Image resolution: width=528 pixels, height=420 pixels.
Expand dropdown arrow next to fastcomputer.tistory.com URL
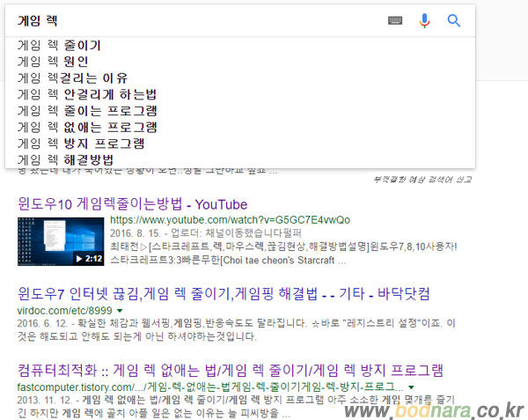click(411, 387)
